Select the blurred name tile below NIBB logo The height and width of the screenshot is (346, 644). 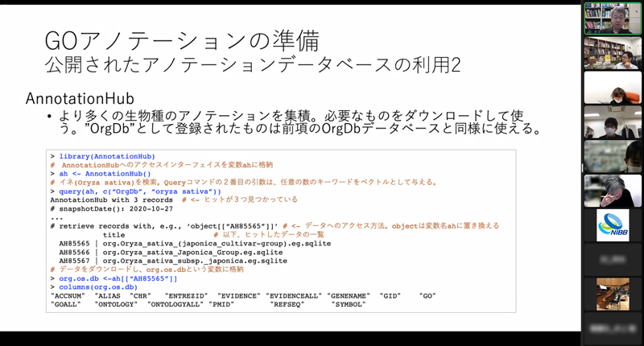click(613, 260)
